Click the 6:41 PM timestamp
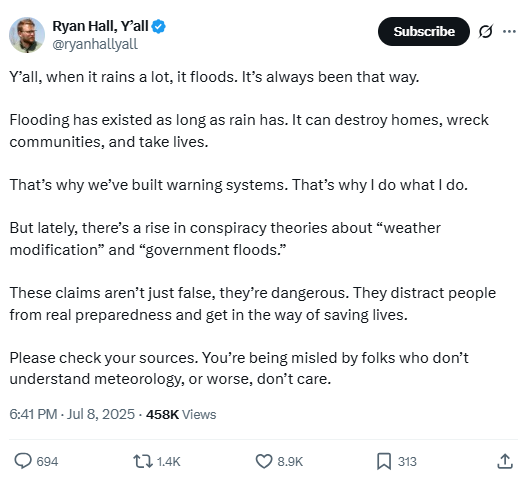 click(33, 414)
